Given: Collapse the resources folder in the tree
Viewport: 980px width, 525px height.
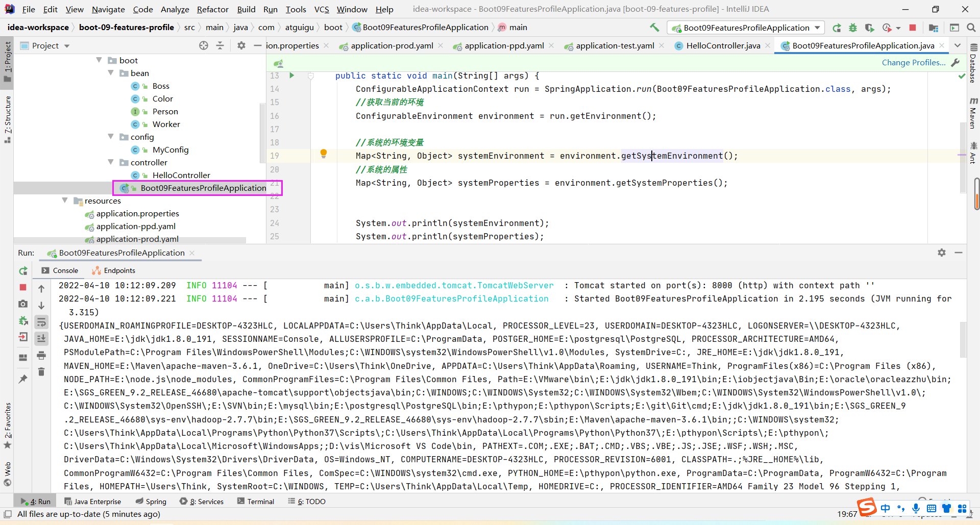Looking at the screenshot, I should [65, 201].
